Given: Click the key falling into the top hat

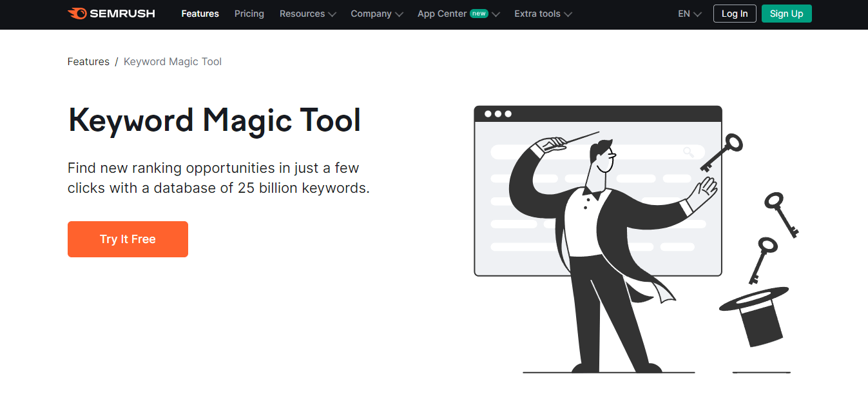Looking at the screenshot, I should coord(761,259).
